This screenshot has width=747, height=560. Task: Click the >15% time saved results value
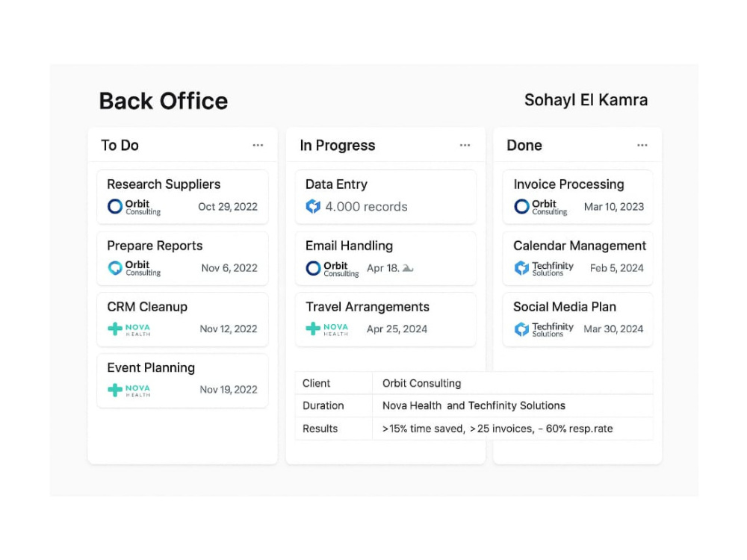click(x=498, y=429)
